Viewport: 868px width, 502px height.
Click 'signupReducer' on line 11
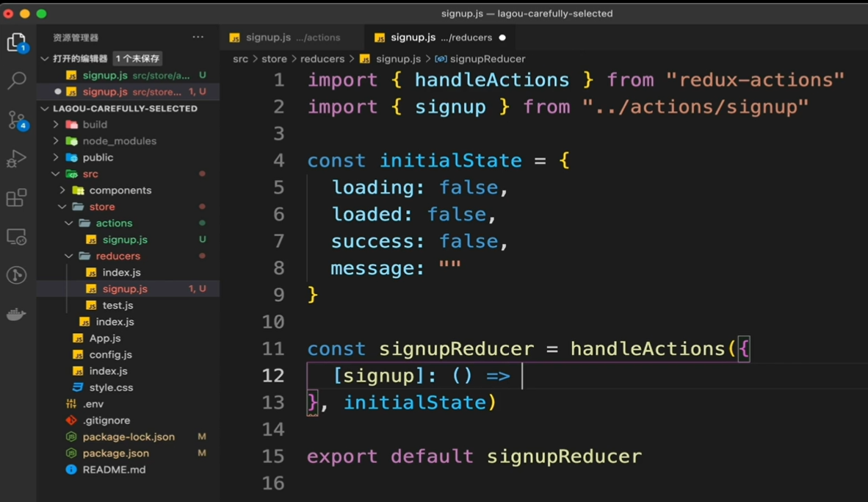[x=456, y=349]
